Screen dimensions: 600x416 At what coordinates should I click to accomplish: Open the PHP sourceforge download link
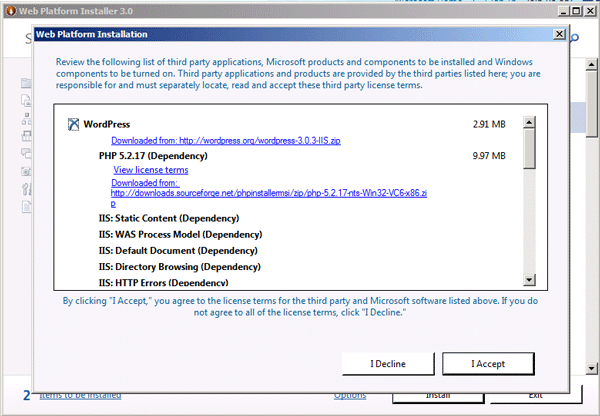click(x=269, y=193)
